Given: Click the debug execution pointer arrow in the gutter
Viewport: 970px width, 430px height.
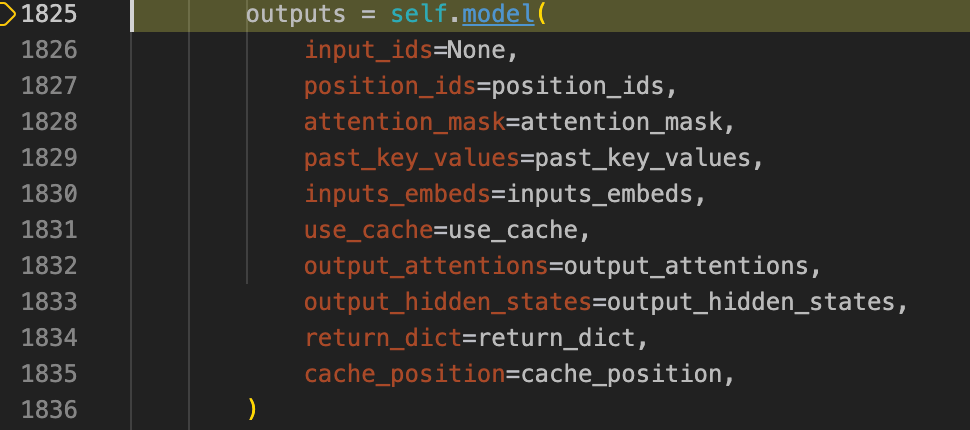Looking at the screenshot, I should click(x=8, y=15).
